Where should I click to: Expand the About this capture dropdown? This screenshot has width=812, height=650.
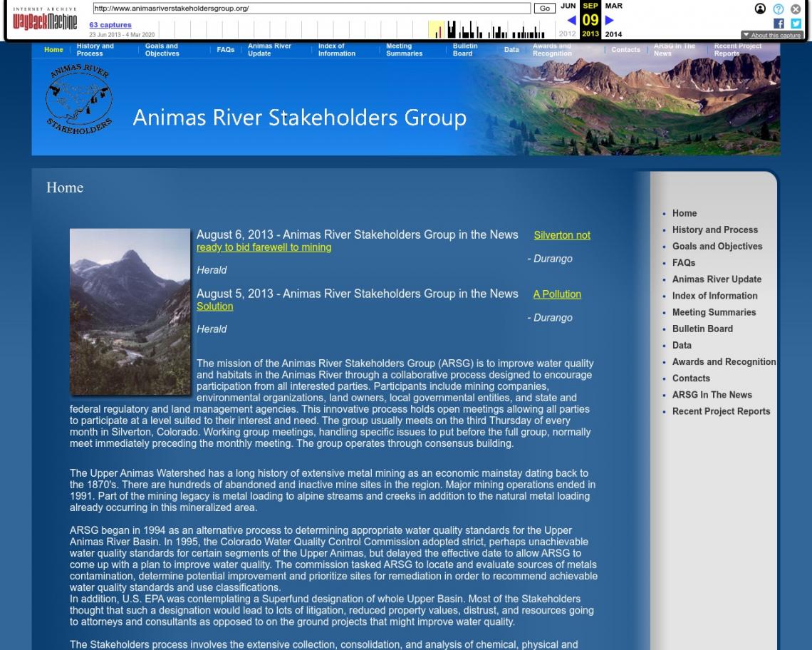772,35
